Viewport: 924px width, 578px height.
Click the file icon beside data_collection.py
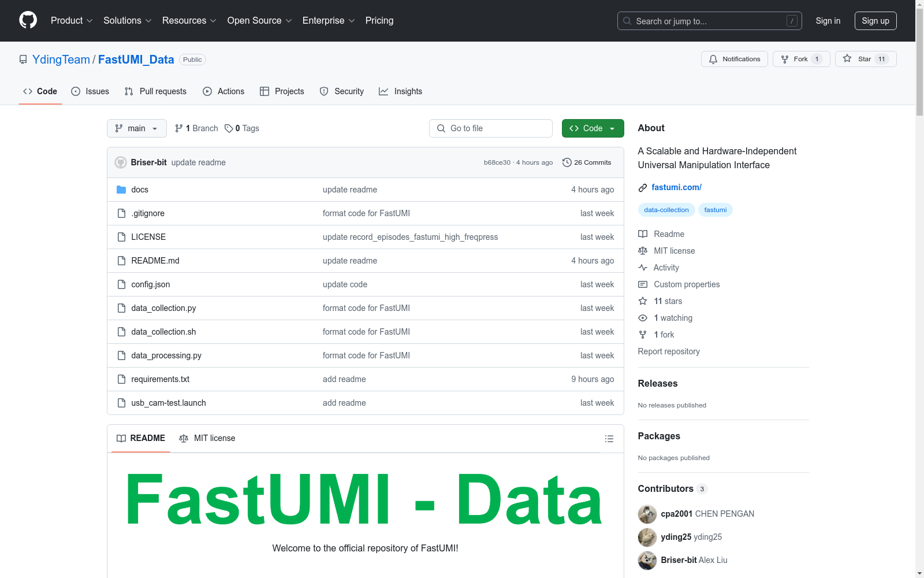pyautogui.click(x=121, y=308)
